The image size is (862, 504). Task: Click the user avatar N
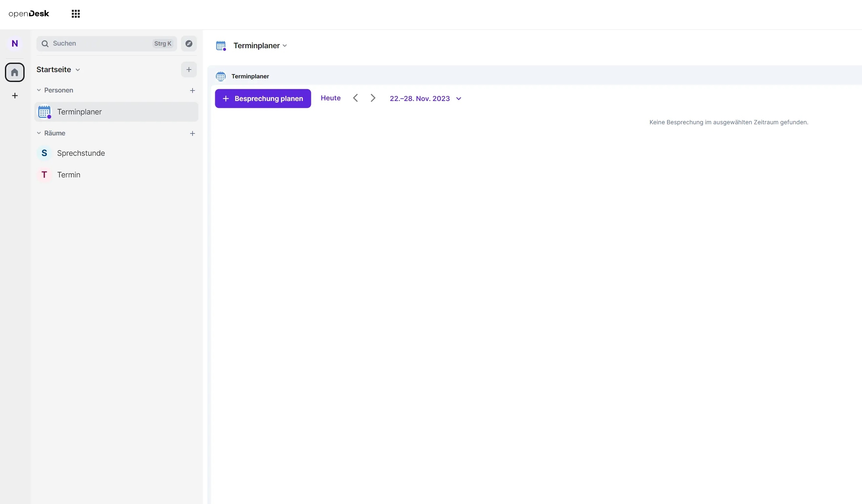[15, 43]
